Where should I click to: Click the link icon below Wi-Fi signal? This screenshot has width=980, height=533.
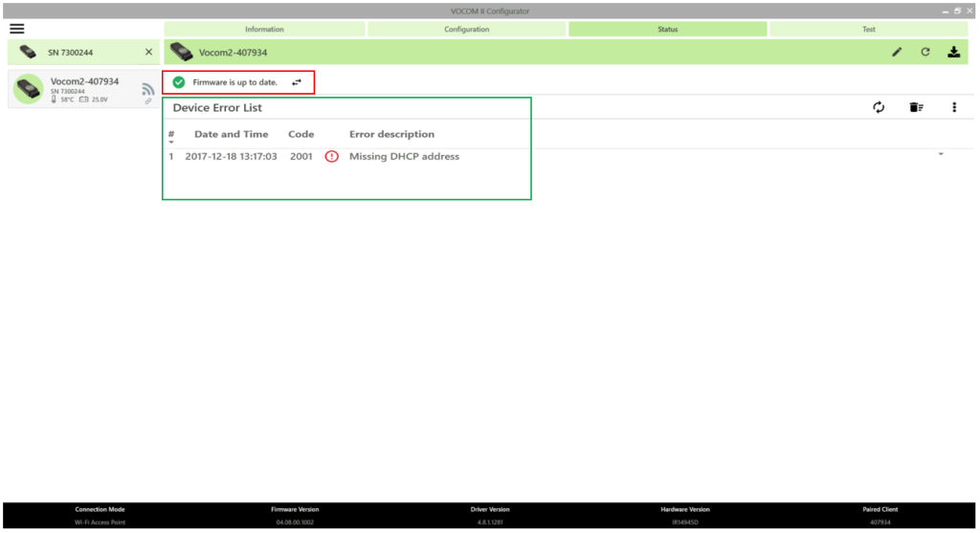(x=148, y=101)
